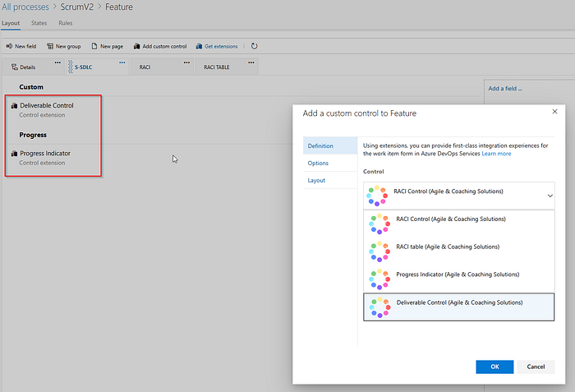Viewport: 575px width, 392px height.
Task: Click the New group icon
Action: 50,46
